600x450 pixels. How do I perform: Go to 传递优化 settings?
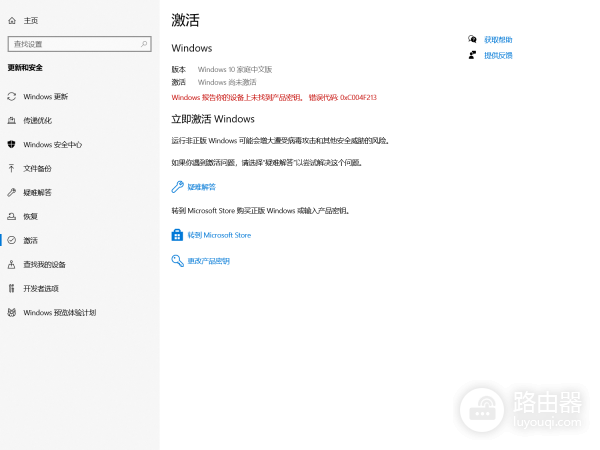pos(38,121)
